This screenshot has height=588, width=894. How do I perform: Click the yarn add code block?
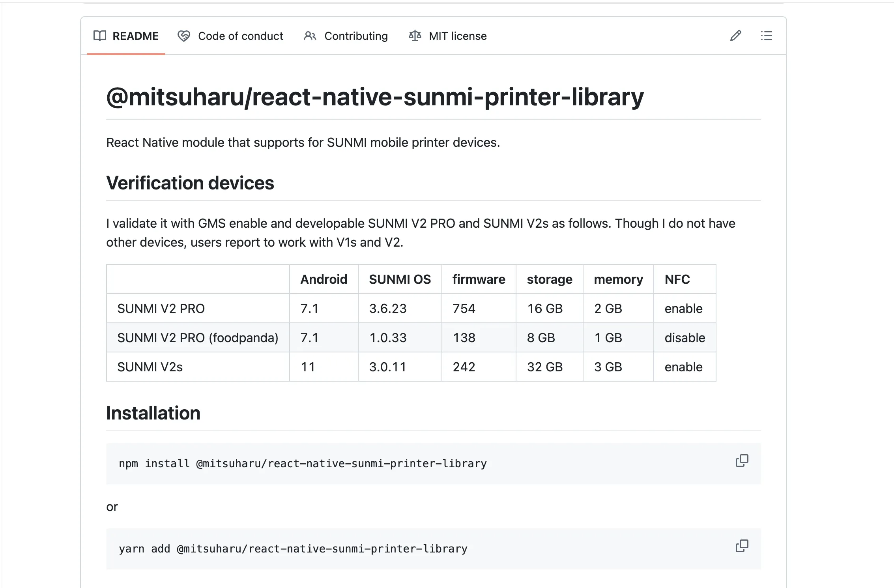(293, 549)
